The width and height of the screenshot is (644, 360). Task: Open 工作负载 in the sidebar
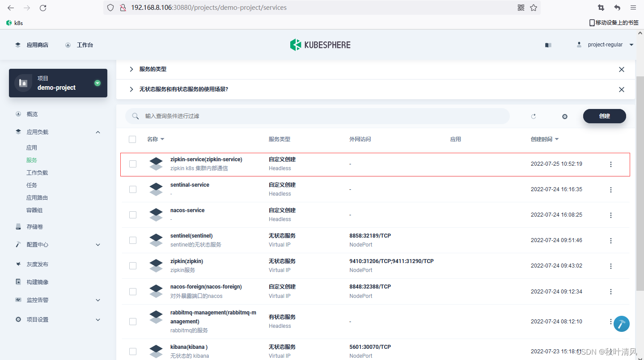click(x=37, y=173)
